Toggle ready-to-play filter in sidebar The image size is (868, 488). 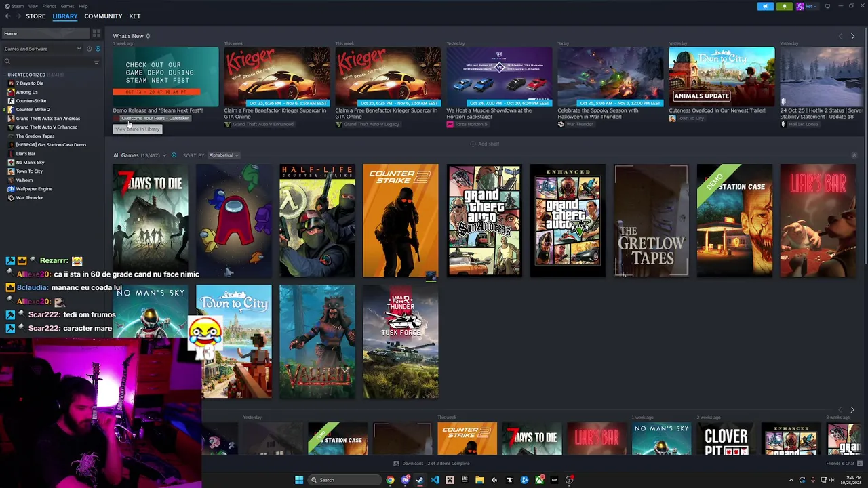(98, 49)
